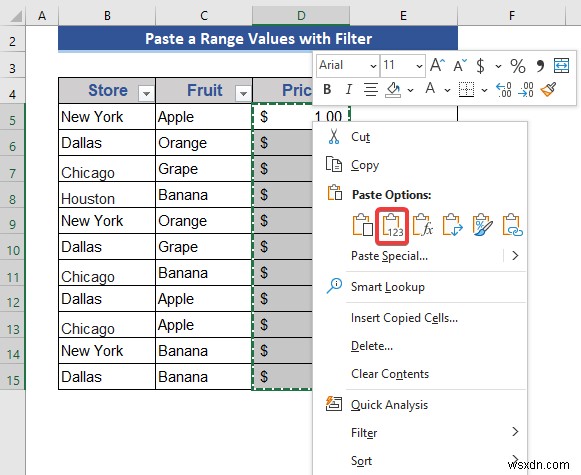Select the Paste Formulas fx icon
The width and height of the screenshot is (581, 475).
click(x=422, y=225)
